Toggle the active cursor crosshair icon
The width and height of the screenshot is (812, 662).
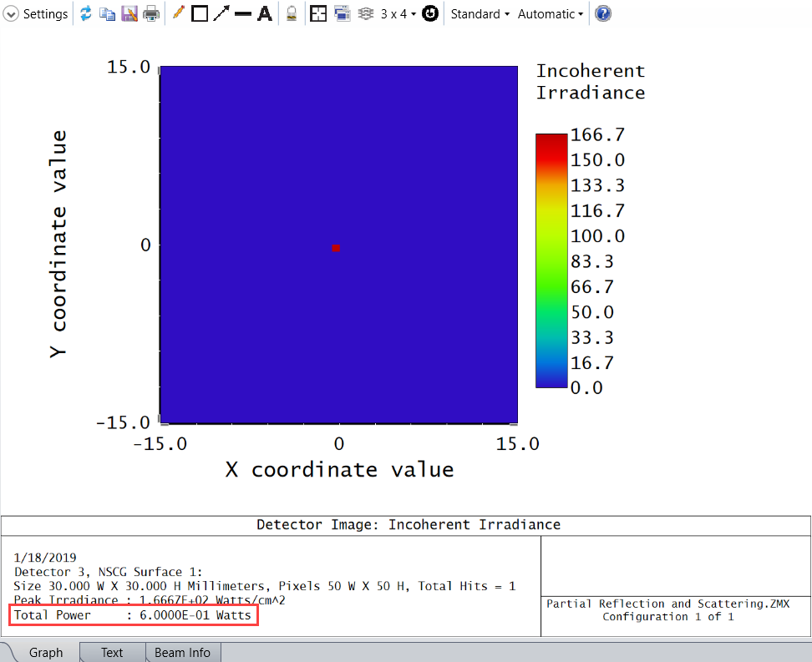tap(318, 14)
